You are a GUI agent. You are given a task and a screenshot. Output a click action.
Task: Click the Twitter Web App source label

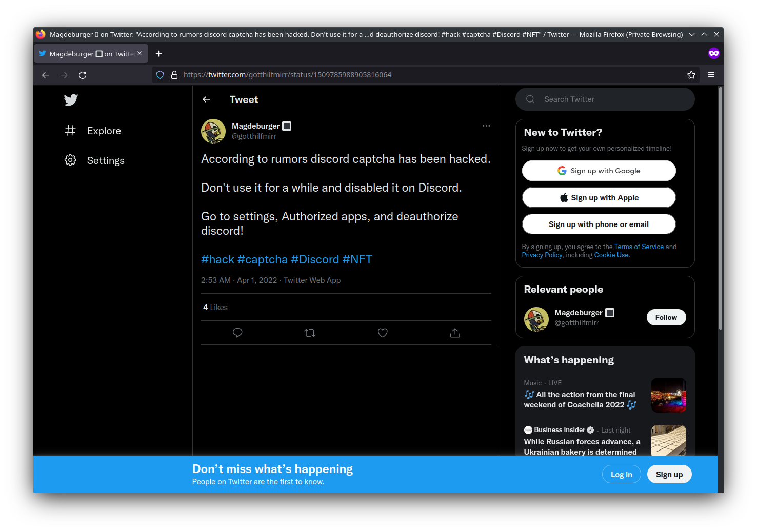(x=312, y=280)
